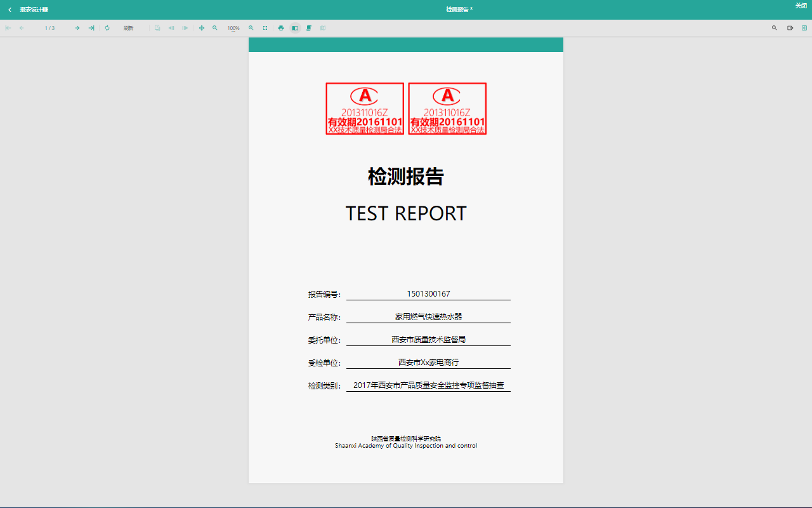The image size is (812, 508).
Task: Go to the next report page
Action: pyautogui.click(x=77, y=28)
